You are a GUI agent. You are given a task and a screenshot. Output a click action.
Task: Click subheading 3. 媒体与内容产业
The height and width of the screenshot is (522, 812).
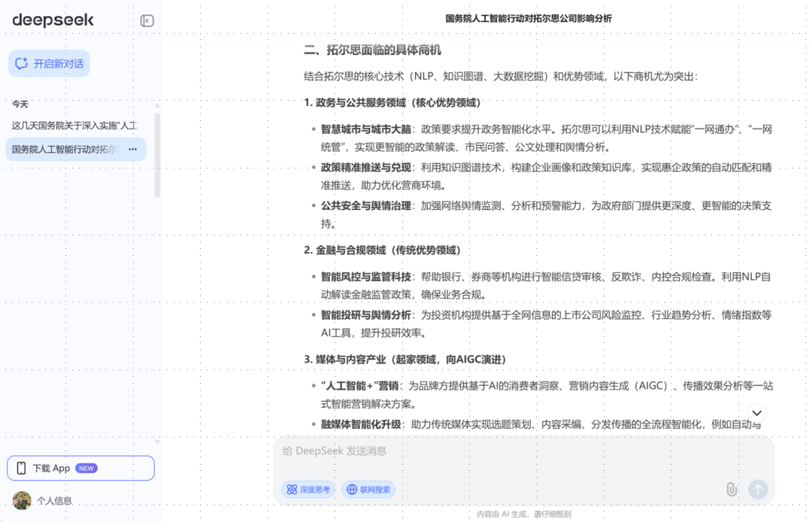coord(405,360)
